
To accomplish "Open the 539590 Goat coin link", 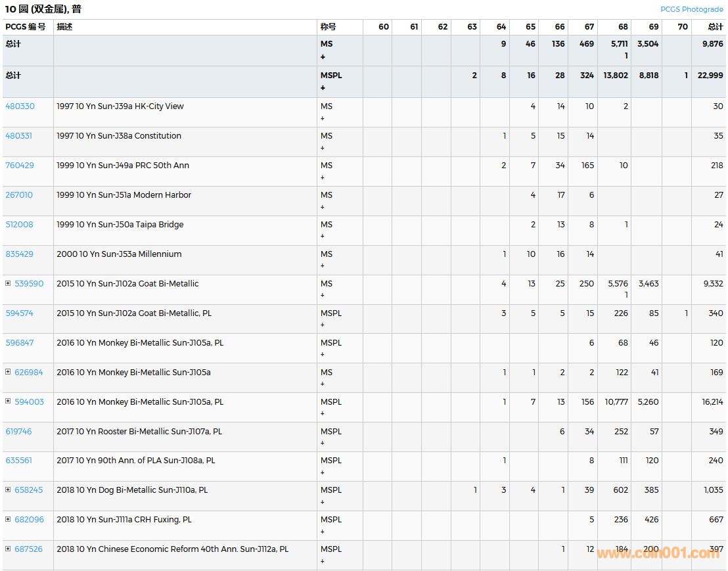I will coord(29,284).
